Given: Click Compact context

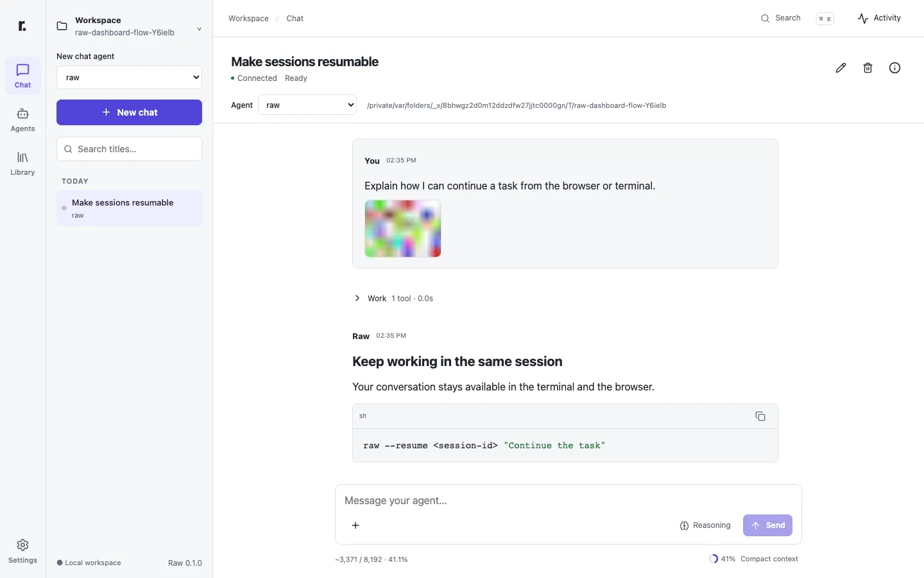Looking at the screenshot, I should 769,559.
